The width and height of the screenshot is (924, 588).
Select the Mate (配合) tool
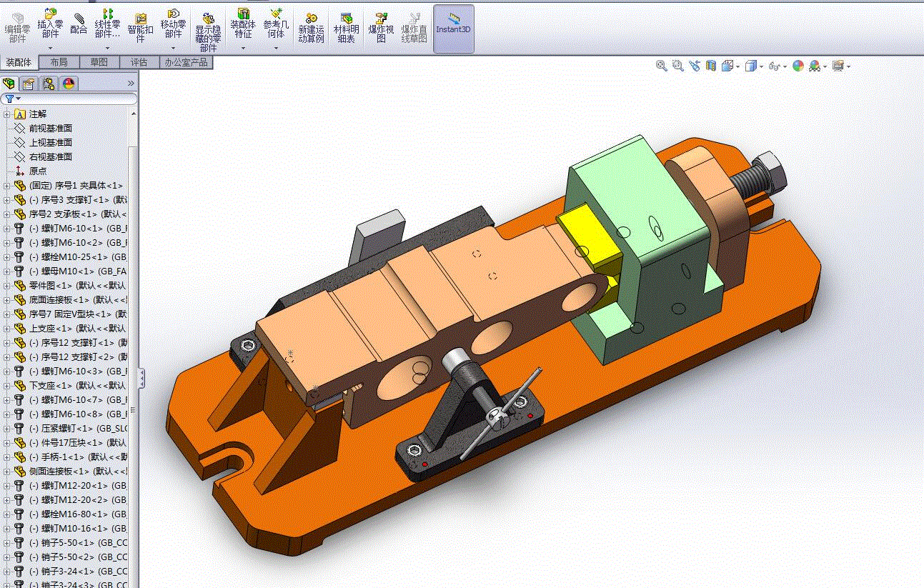point(79,25)
